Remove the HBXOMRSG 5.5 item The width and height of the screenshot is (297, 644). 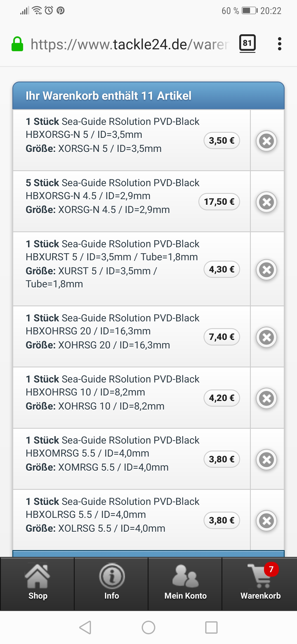[x=266, y=459]
